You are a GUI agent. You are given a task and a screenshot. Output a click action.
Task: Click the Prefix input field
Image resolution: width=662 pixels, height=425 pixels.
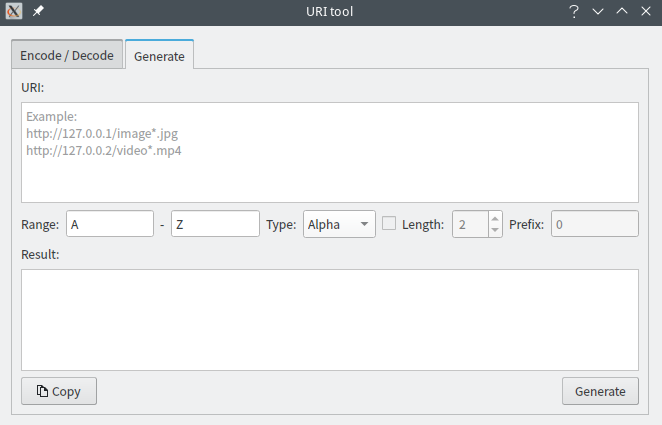pos(594,224)
